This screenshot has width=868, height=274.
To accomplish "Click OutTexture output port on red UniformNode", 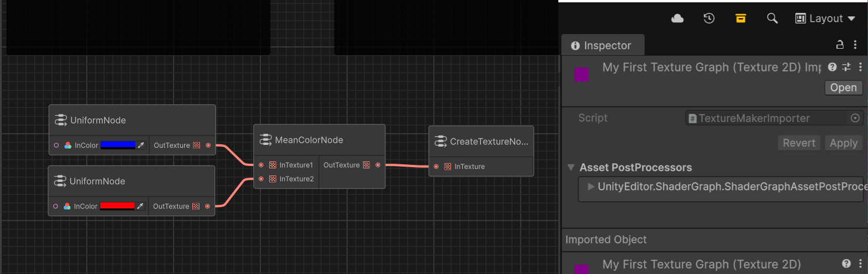I will click(x=208, y=206).
